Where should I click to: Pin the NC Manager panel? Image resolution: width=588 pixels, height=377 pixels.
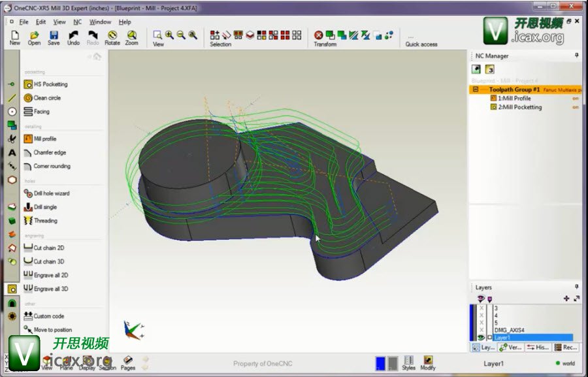pyautogui.click(x=576, y=56)
